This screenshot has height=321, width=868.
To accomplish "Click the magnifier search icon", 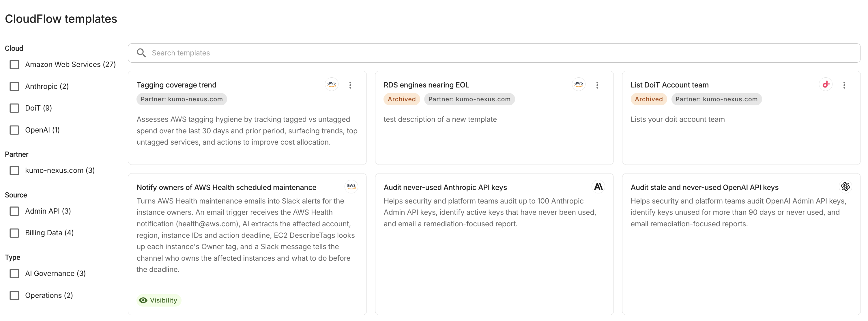I will (141, 53).
